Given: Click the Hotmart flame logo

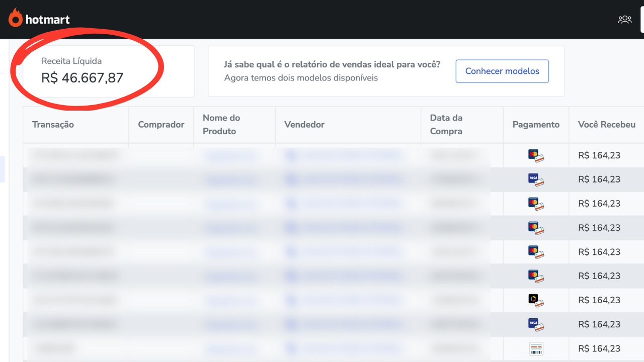Looking at the screenshot, I should point(16,19).
